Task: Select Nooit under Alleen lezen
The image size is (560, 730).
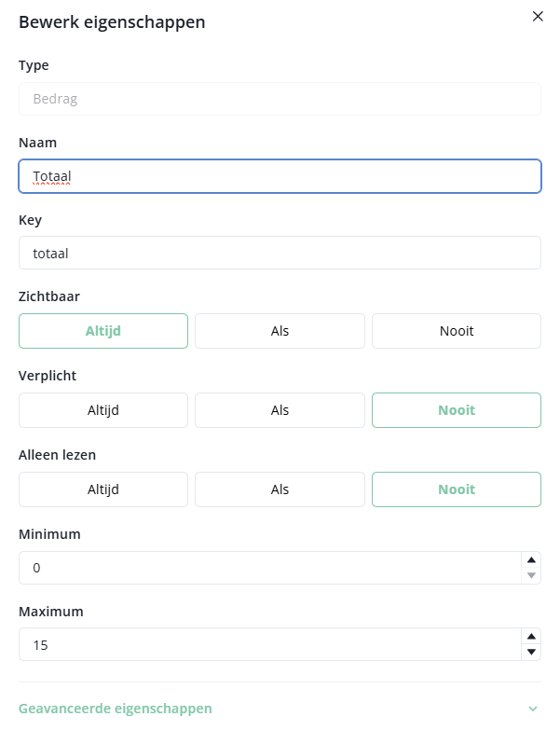Action: 456,489
